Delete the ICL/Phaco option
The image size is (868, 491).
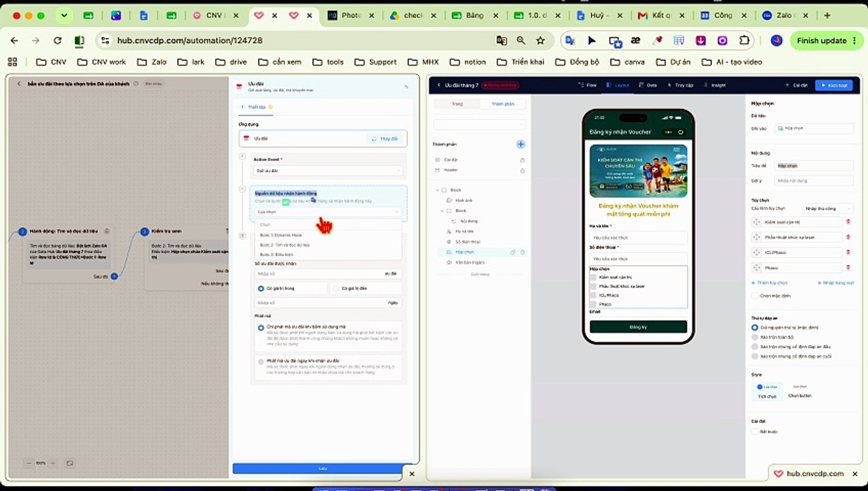point(848,252)
